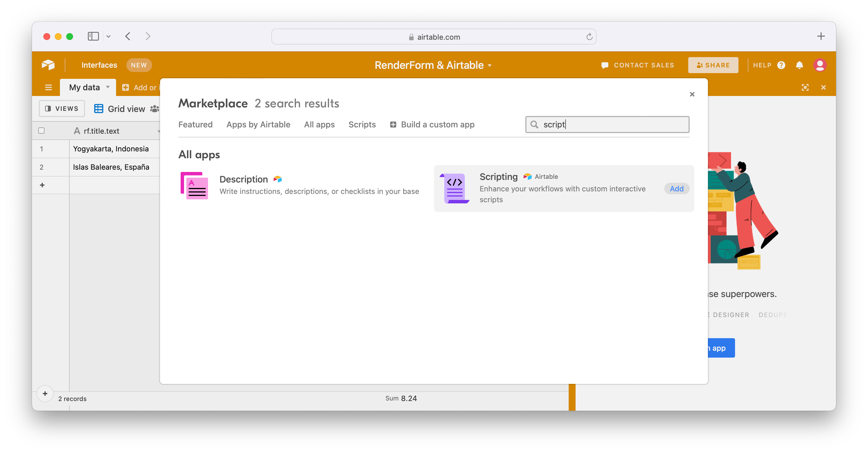Click the Scripting app code icon

pos(454,189)
